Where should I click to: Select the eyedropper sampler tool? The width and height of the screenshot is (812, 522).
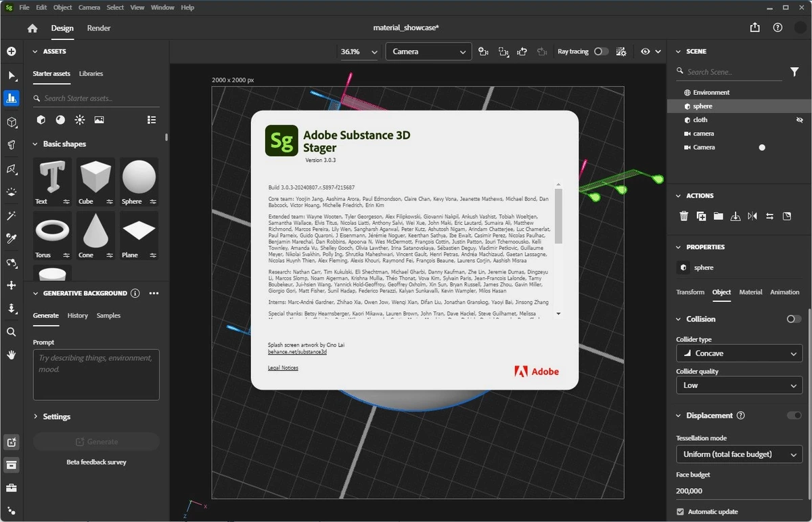point(11,238)
